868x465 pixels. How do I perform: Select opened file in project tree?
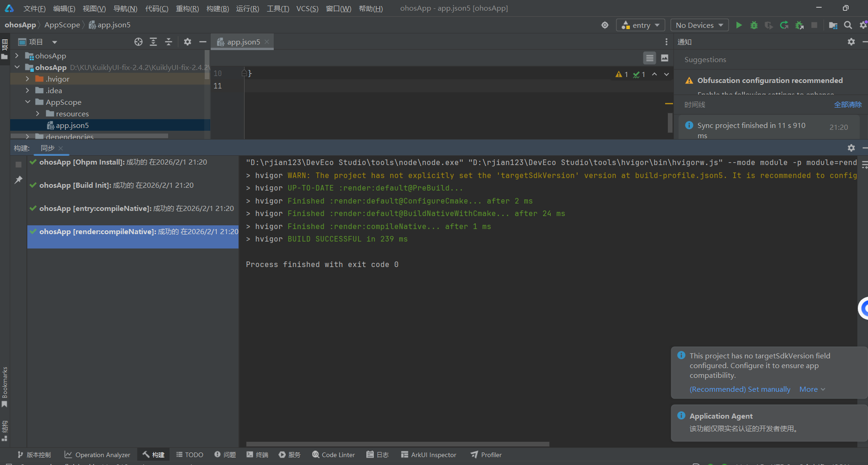[x=138, y=42]
